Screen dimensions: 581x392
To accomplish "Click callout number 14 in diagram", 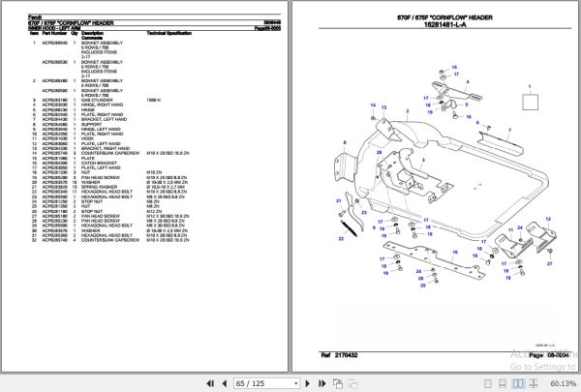I will [373, 106].
